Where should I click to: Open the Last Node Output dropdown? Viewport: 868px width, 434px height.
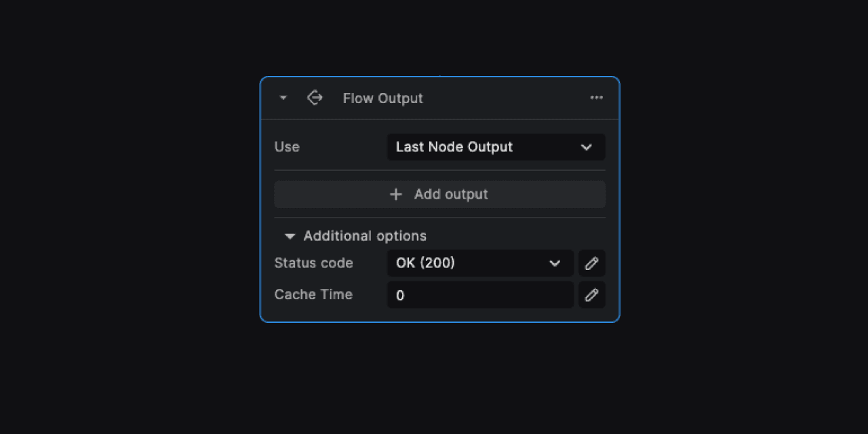point(496,147)
